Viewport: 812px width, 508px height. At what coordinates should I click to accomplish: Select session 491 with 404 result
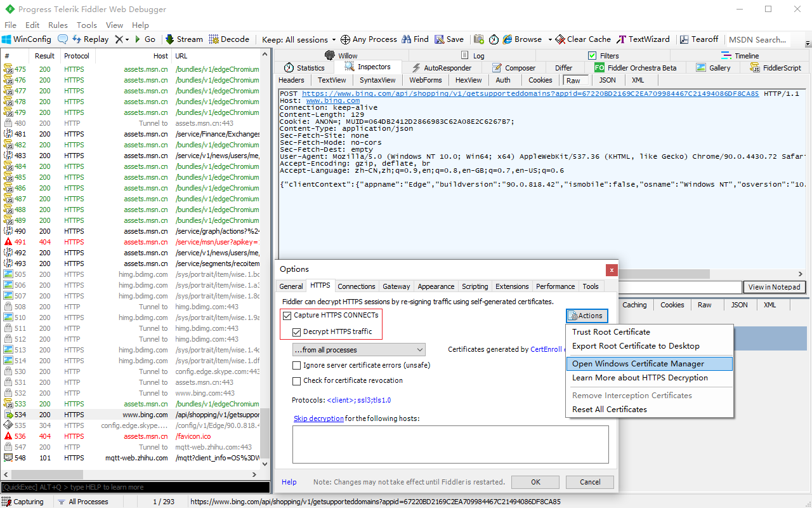132,242
